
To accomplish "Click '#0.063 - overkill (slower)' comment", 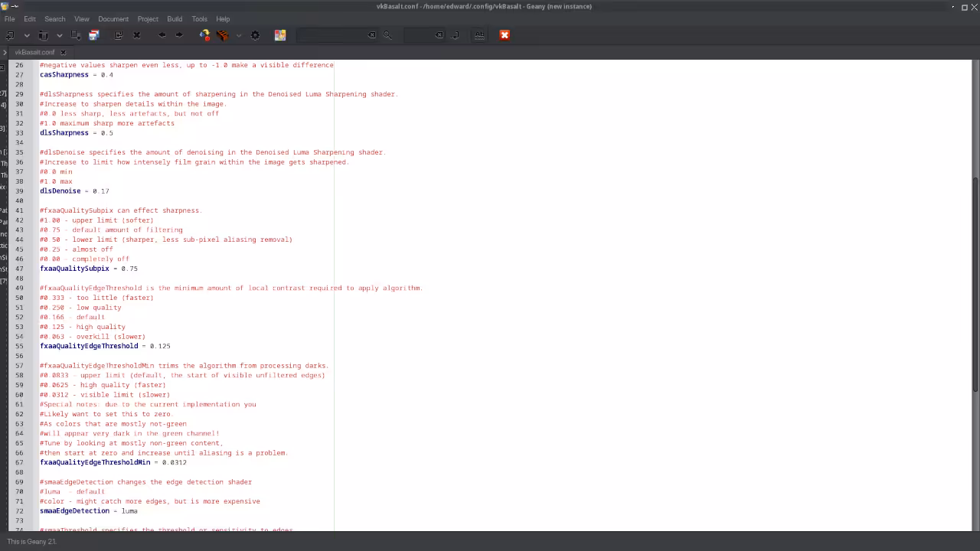I will [x=93, y=337].
